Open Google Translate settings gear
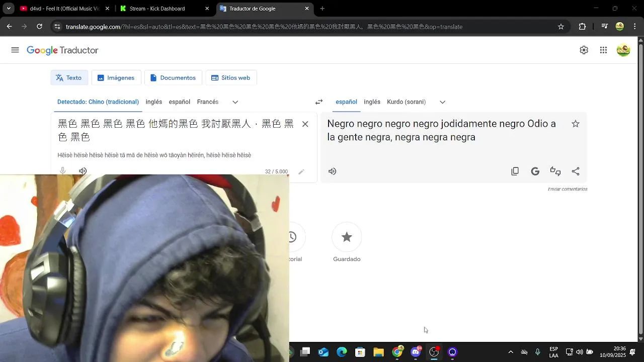 [x=584, y=50]
